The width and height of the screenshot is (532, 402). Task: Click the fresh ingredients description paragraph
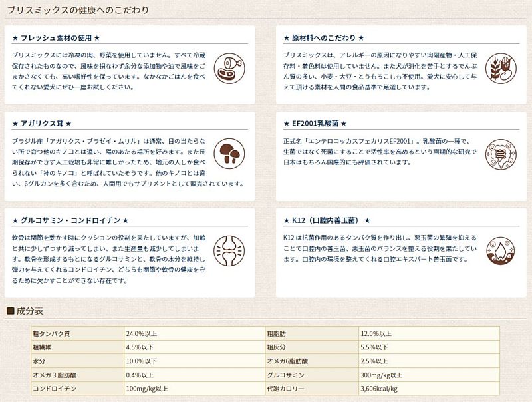108,71
